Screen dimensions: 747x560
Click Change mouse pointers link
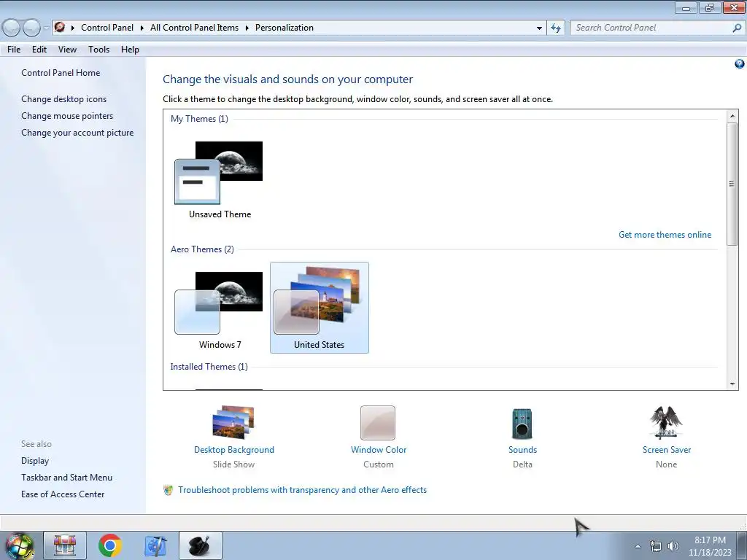(67, 116)
